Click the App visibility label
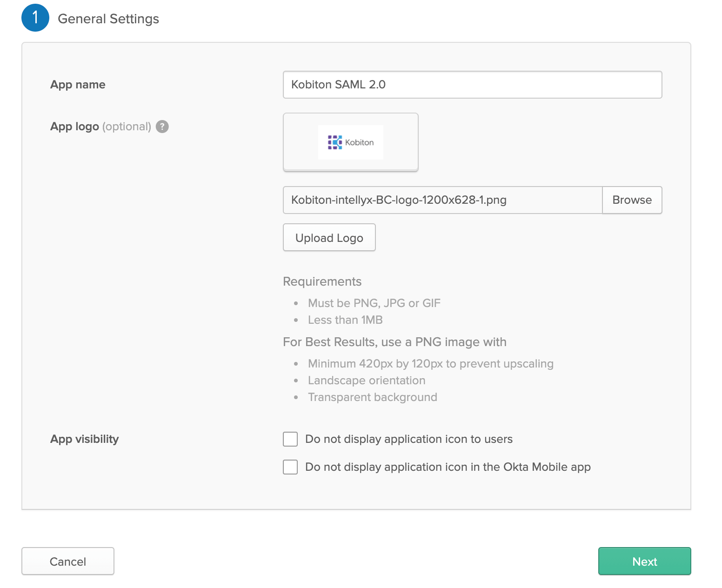This screenshot has width=722, height=588. tap(84, 439)
